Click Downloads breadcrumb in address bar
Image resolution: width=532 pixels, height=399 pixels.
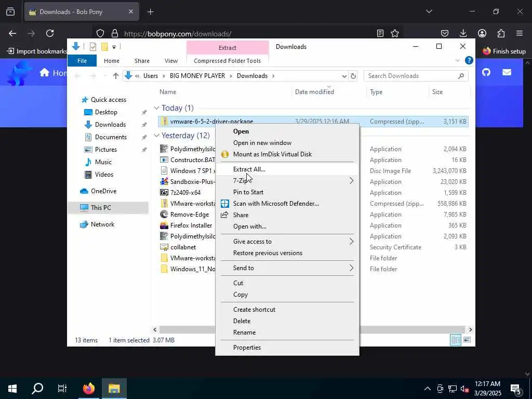[252, 76]
